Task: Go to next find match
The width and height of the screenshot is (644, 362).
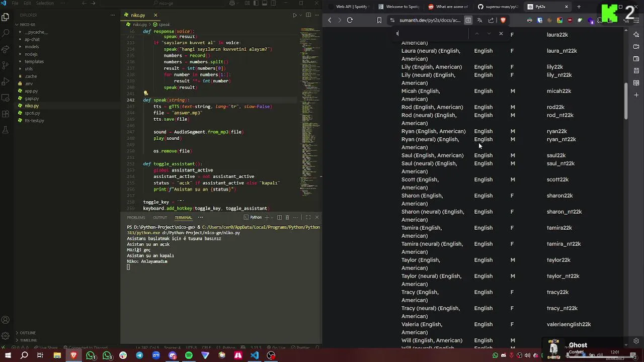Action: [489, 34]
